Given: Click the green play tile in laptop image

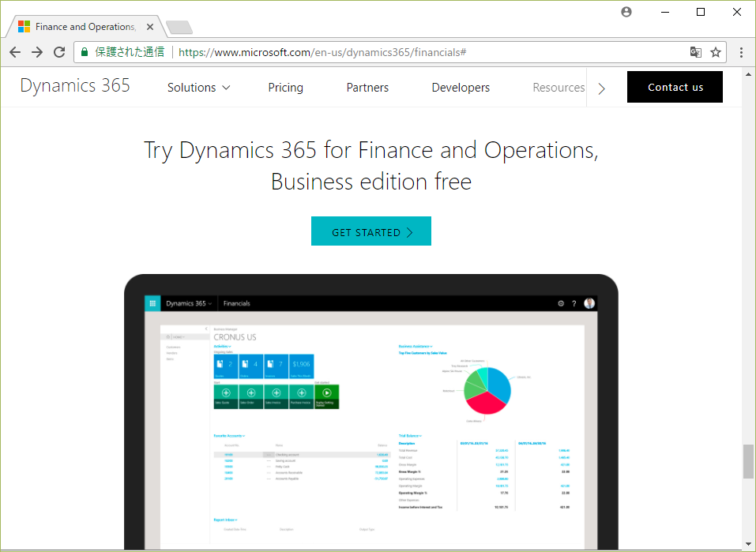Looking at the screenshot, I should pos(327,396).
